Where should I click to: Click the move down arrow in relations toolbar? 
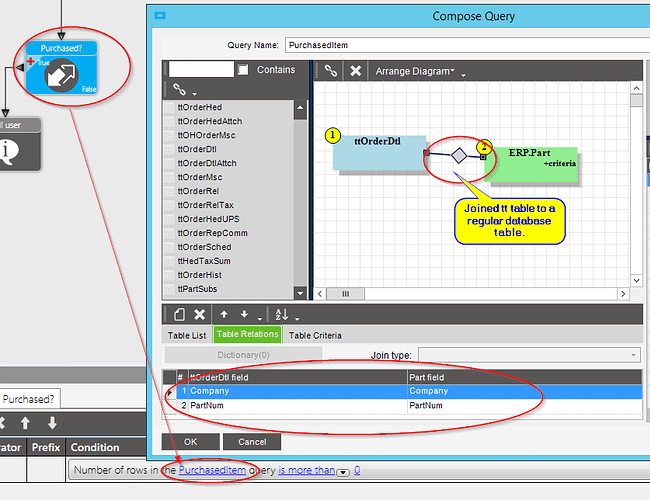pyautogui.click(x=244, y=314)
